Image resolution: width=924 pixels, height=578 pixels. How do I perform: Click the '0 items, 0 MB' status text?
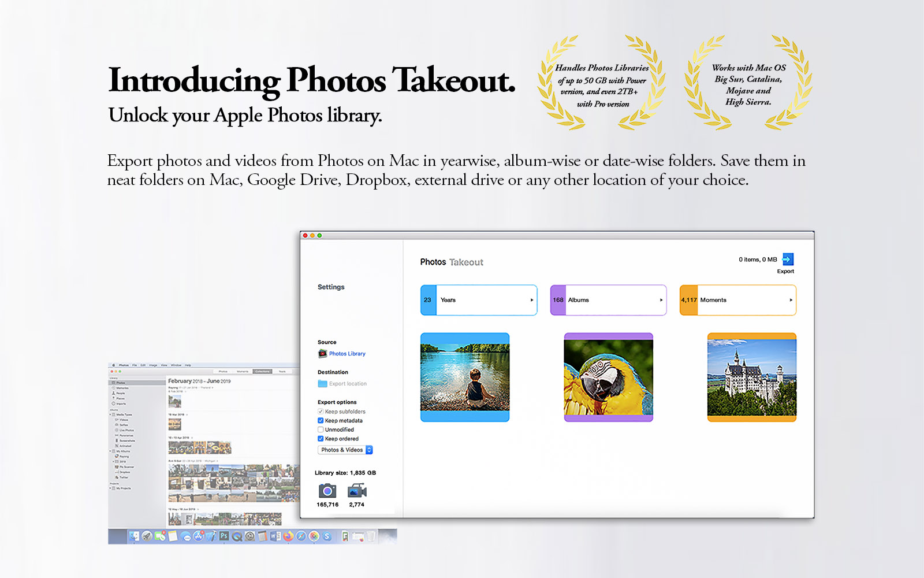(x=758, y=260)
